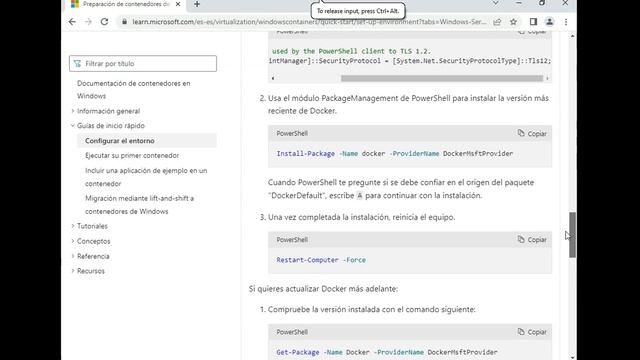640x360 pixels.
Task: Go back using the browser back arrow
Action: click(x=72, y=22)
